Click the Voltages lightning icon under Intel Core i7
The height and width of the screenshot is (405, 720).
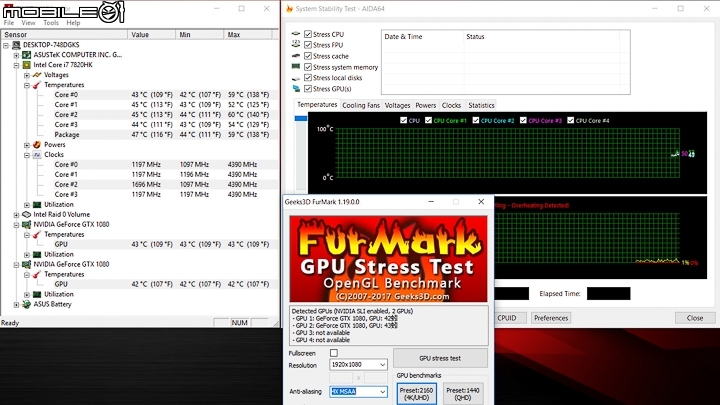pyautogui.click(x=37, y=75)
